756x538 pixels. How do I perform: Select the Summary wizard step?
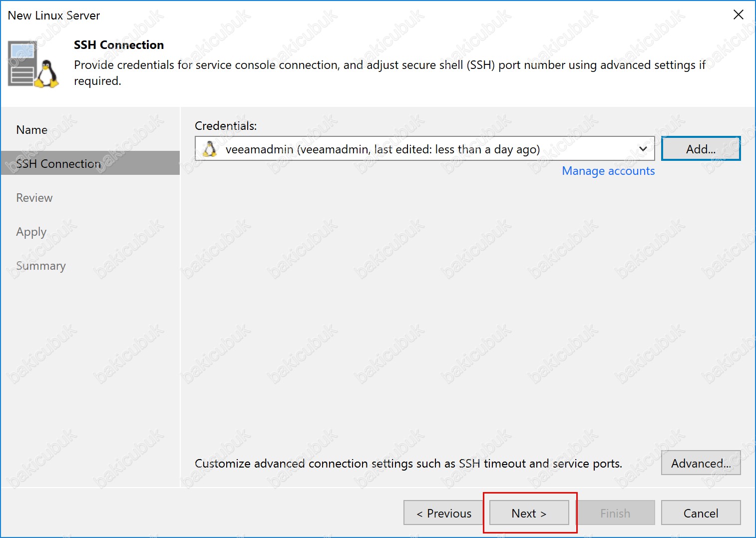[x=41, y=266]
